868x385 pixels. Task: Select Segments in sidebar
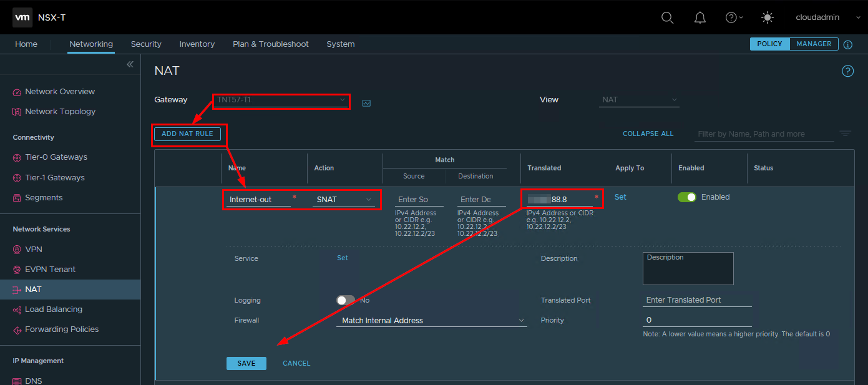pos(44,198)
